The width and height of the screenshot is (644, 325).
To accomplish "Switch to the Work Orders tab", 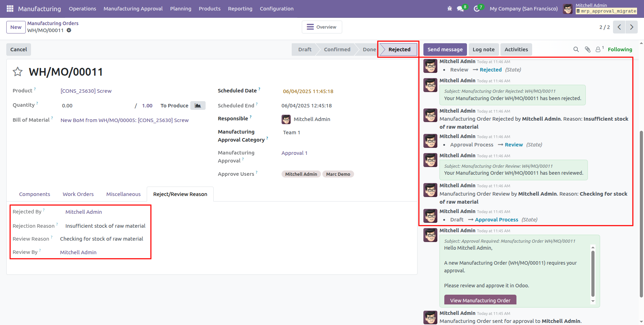I will (x=78, y=194).
